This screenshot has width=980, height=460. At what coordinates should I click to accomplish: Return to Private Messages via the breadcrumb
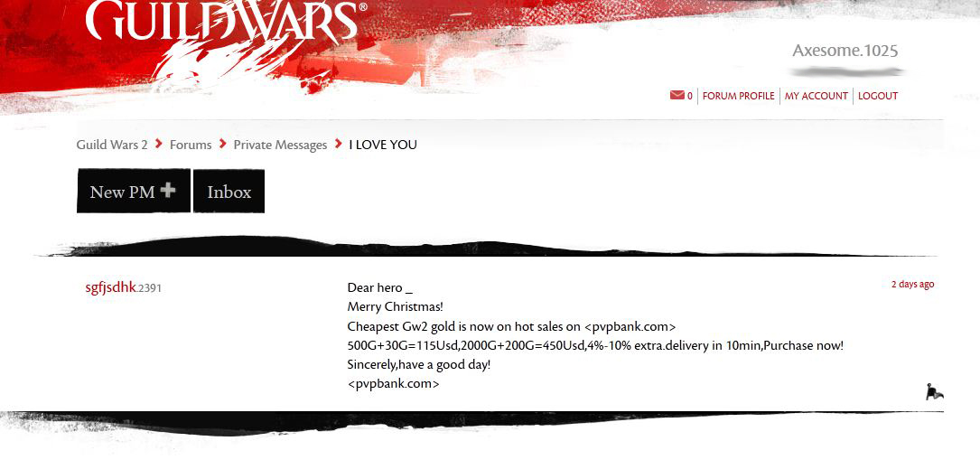280,145
